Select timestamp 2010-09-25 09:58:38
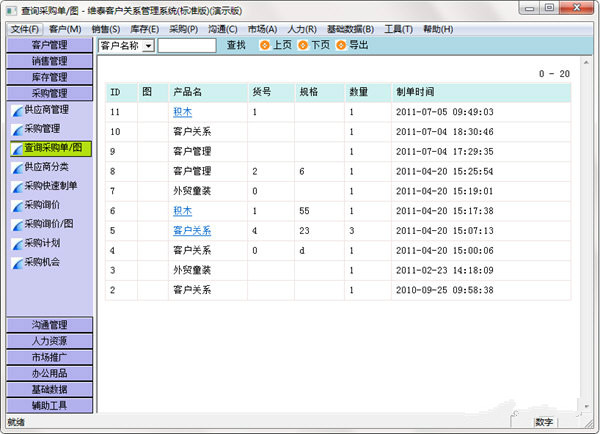Viewport: 600px width, 434px height. pyautogui.click(x=445, y=290)
